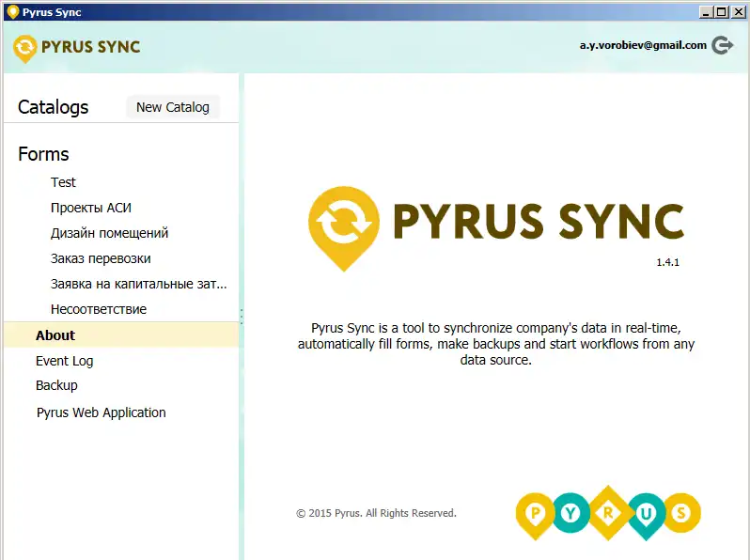Click the sidebar splitter grip dots

[242, 316]
